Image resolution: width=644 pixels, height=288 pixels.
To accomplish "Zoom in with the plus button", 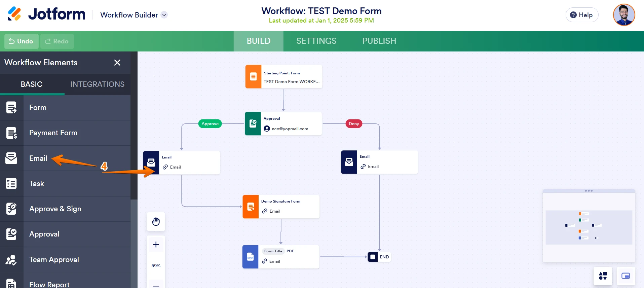I will (156, 245).
